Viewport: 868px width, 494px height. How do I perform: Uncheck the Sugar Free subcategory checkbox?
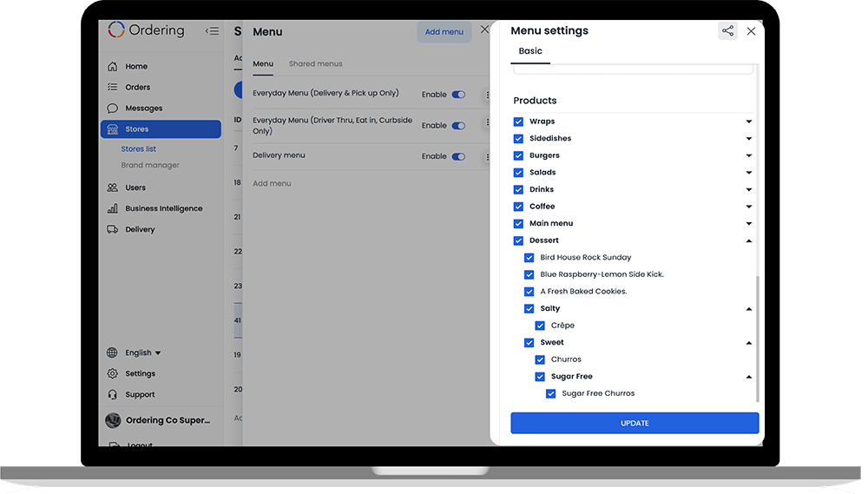coord(540,377)
